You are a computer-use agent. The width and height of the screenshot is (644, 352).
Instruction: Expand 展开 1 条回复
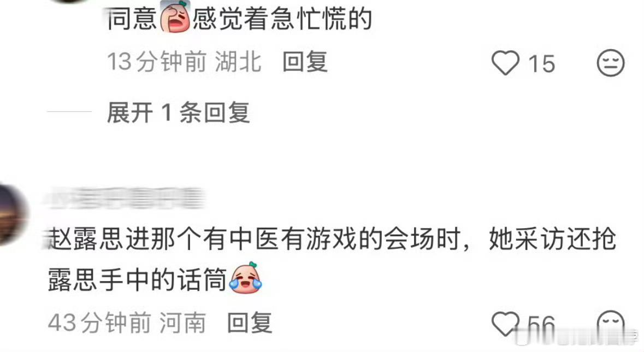pyautogui.click(x=178, y=112)
